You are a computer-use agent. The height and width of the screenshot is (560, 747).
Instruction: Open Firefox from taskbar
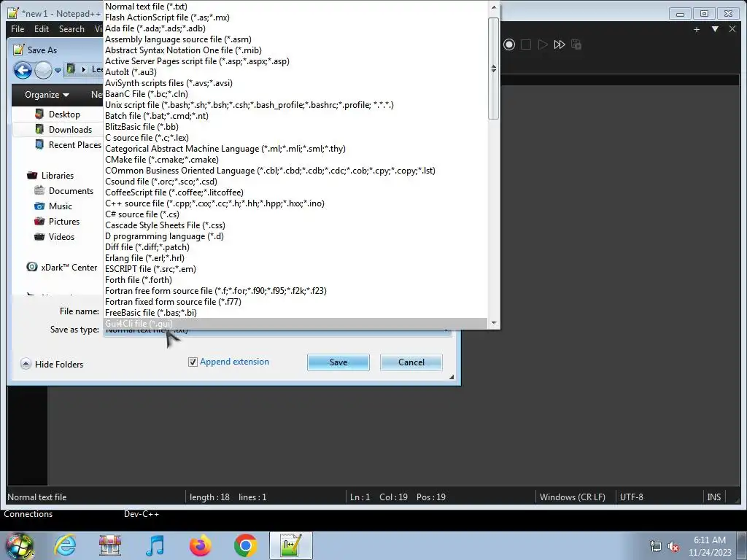pyautogui.click(x=200, y=545)
